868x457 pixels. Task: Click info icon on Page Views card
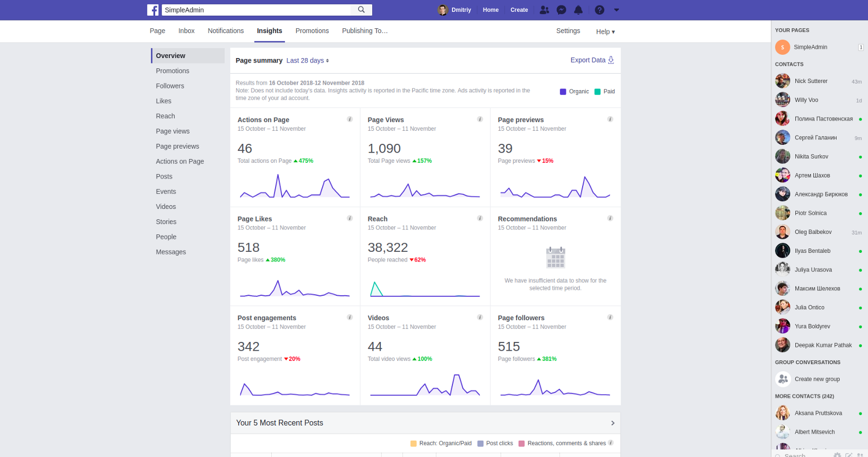pos(480,119)
